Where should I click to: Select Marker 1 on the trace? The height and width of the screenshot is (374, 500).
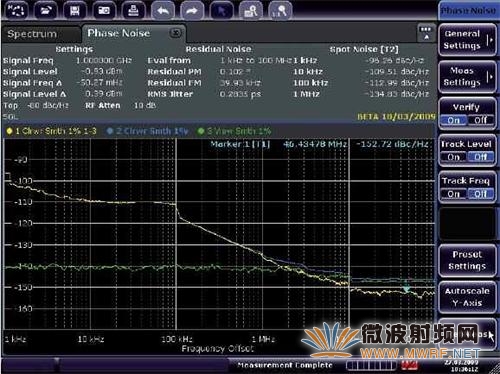click(406, 288)
